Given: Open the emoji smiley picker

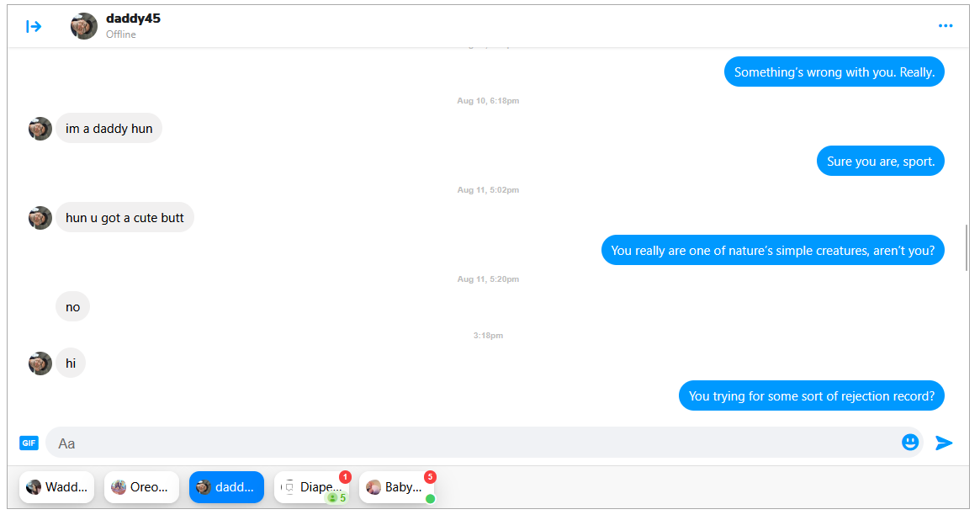Looking at the screenshot, I should point(910,443).
